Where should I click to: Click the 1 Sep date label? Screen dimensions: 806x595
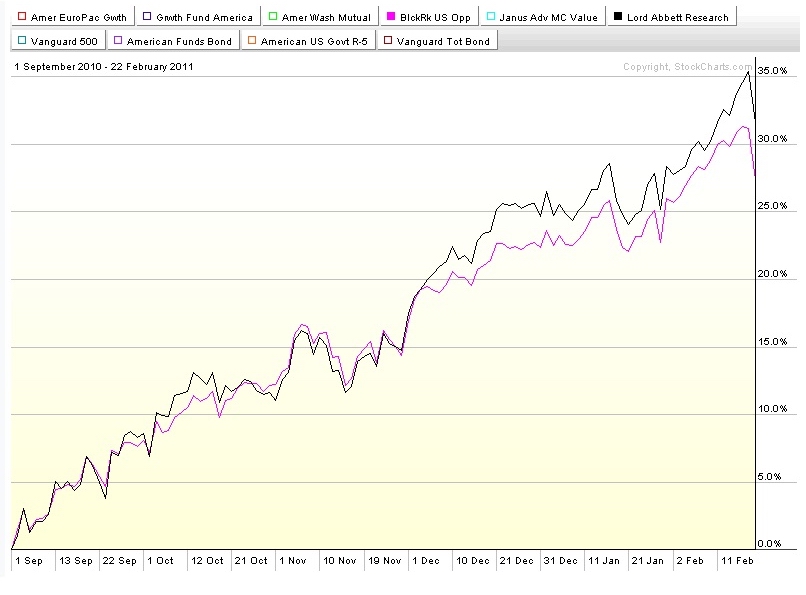pos(29,561)
